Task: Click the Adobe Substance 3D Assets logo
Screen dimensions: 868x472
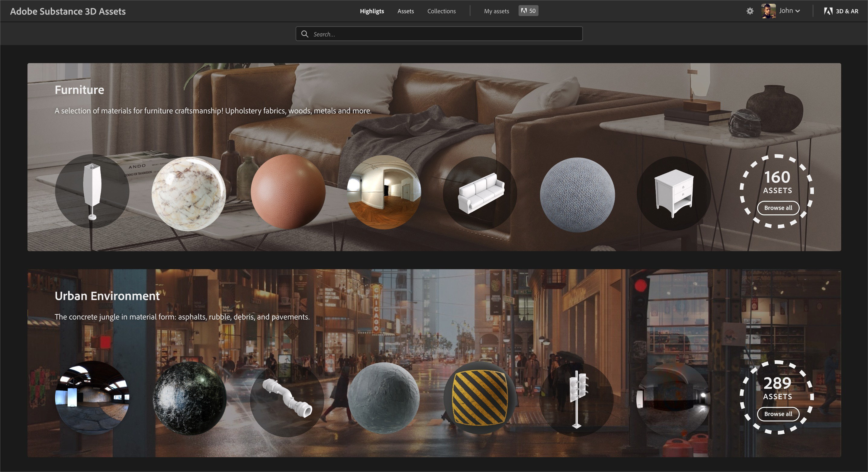Action: point(68,11)
